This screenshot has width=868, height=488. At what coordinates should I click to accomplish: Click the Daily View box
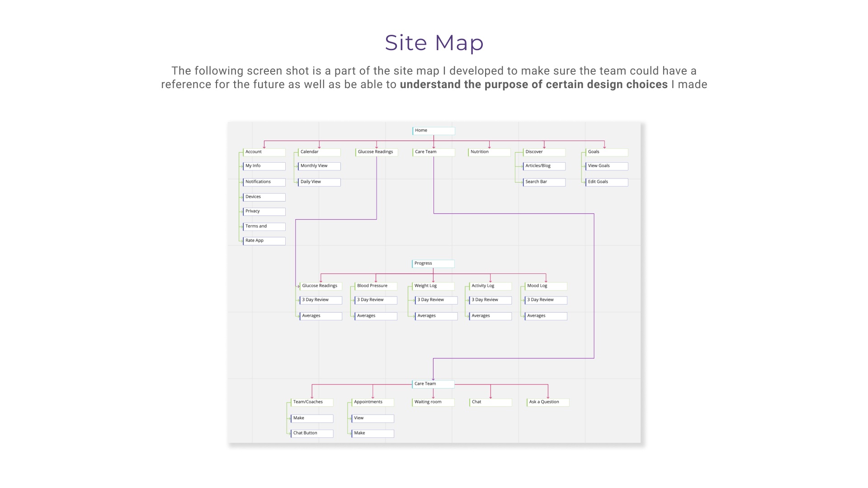pyautogui.click(x=319, y=182)
